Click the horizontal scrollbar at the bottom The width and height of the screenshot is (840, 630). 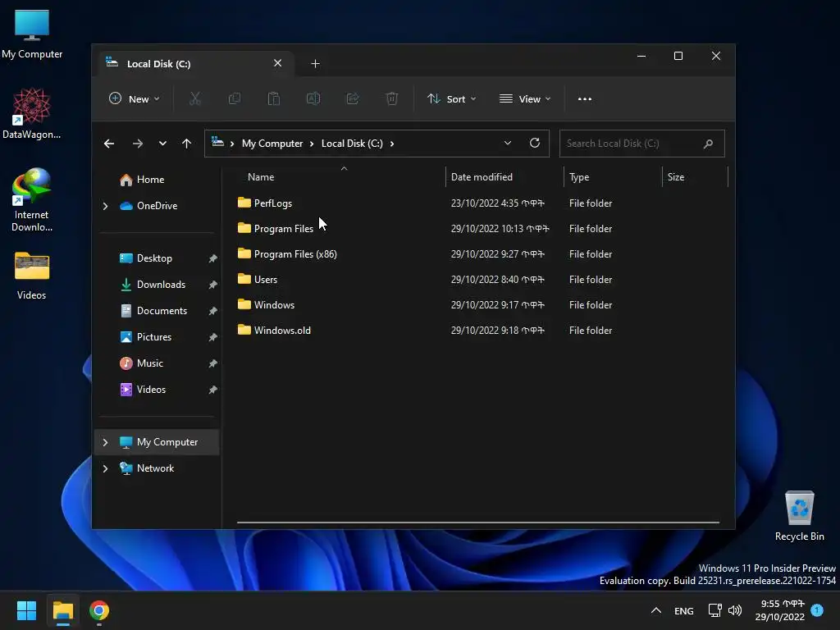coord(478,522)
